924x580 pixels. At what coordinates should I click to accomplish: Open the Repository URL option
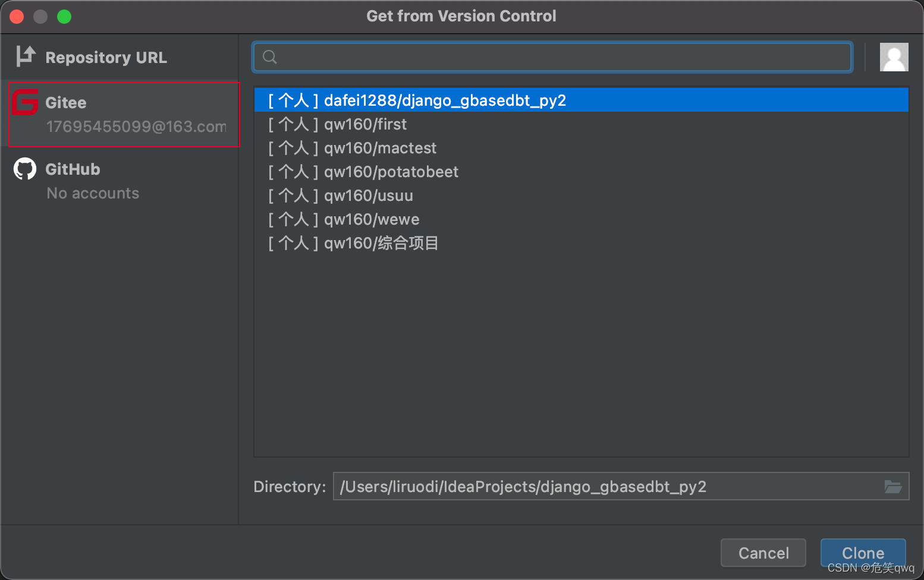[x=119, y=58]
